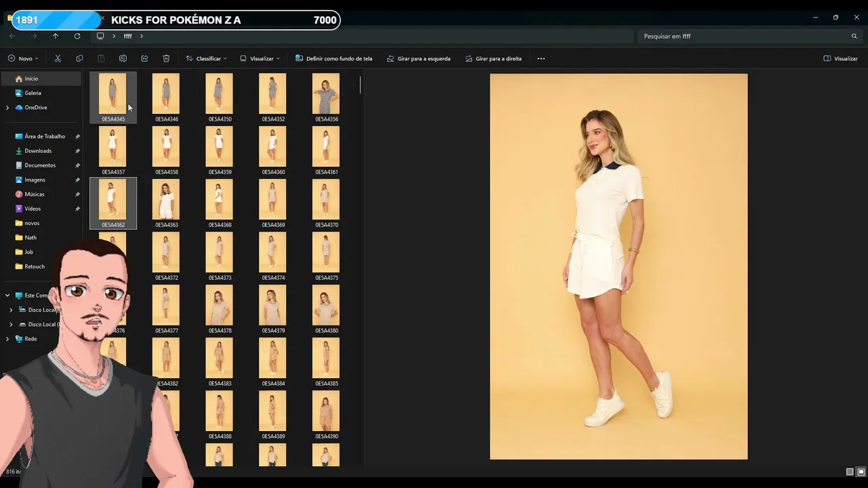This screenshot has width=868, height=488.
Task: Click the computer icon in address bar
Action: (x=100, y=36)
